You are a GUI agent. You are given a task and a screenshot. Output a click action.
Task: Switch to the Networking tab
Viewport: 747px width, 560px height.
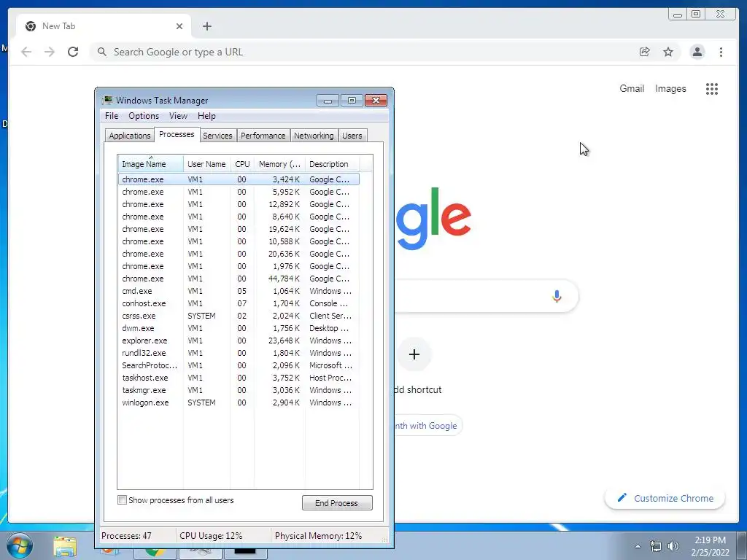(314, 136)
